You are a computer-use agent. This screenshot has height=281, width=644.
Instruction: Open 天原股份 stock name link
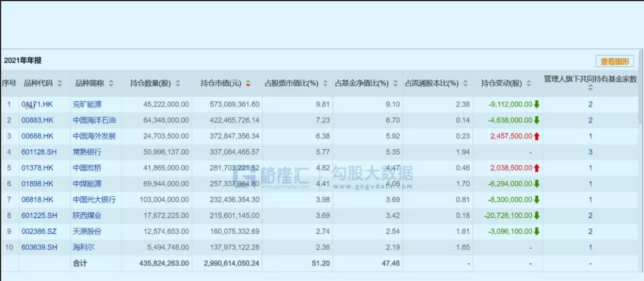pyautogui.click(x=87, y=231)
